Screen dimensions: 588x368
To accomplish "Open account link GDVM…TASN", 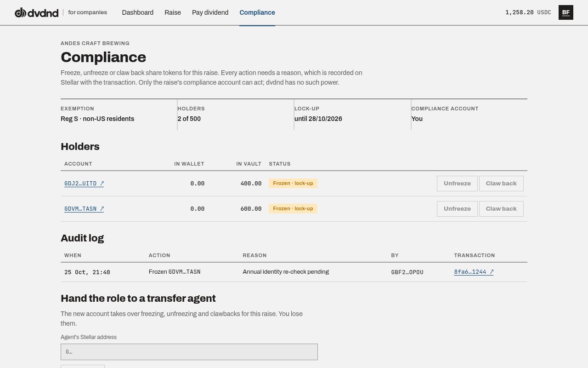I will 84,209.
